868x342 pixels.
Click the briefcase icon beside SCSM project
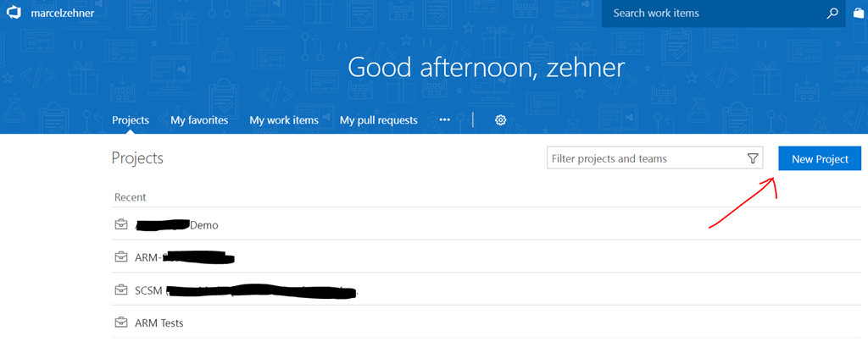[120, 290]
